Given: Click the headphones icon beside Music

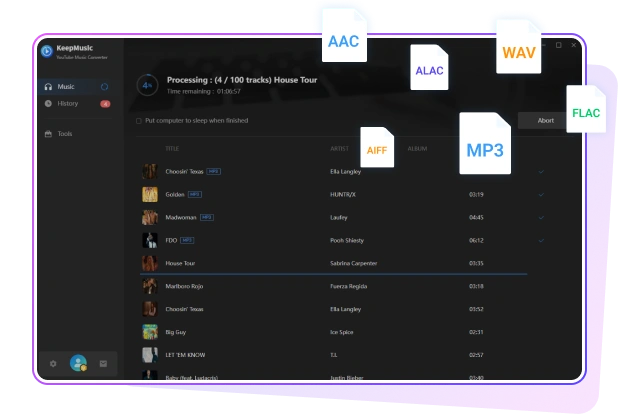Looking at the screenshot, I should (x=48, y=87).
